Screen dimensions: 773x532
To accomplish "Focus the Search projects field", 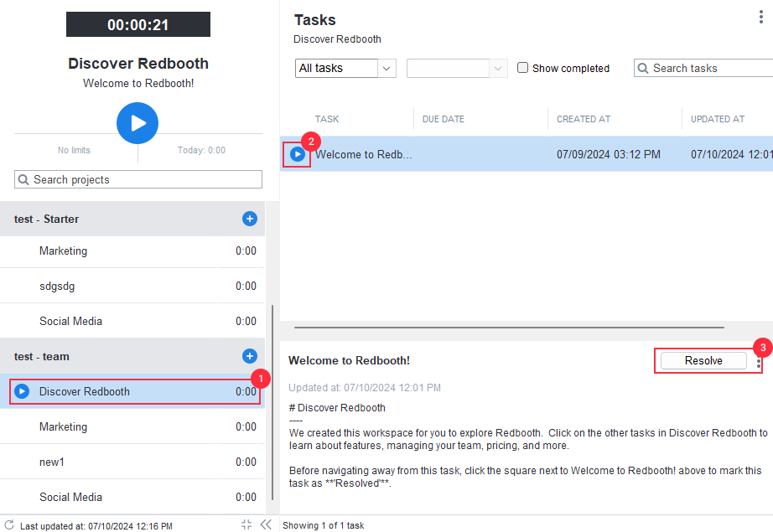I will coord(138,180).
